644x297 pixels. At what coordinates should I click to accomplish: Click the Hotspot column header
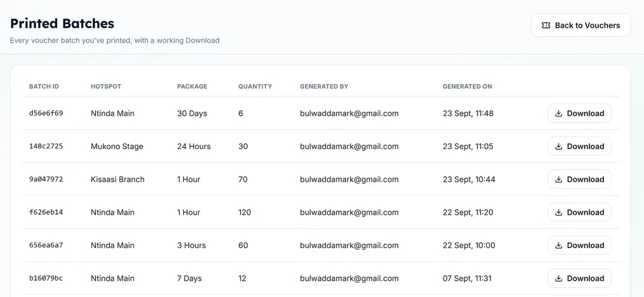click(106, 87)
